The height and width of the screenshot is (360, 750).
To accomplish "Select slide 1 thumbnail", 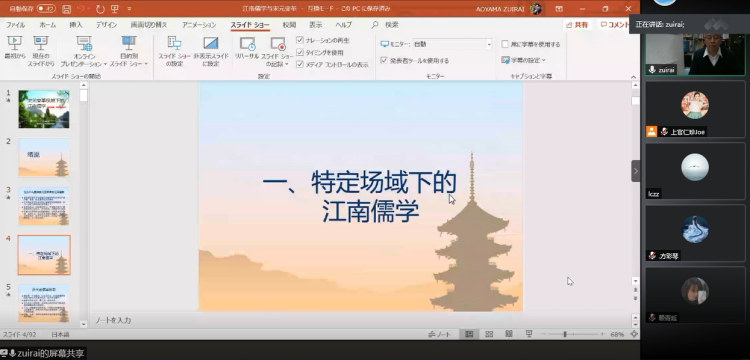I will [x=44, y=109].
